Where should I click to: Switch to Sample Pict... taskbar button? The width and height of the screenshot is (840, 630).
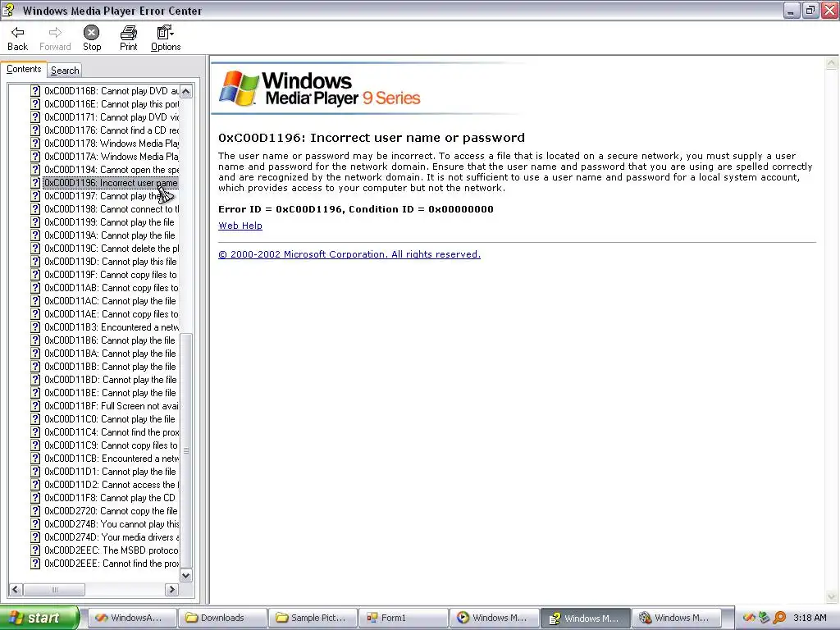tap(313, 618)
